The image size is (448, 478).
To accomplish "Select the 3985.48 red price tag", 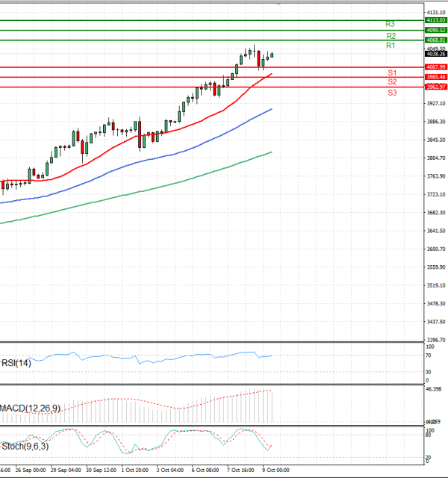I will click(x=435, y=77).
